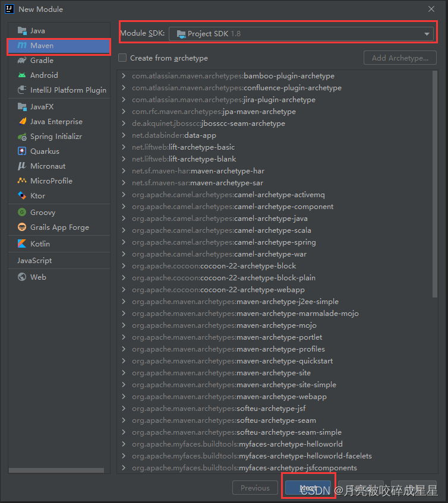Choose the MicroProfile icon
The image size is (448, 503).
[x=22, y=181]
